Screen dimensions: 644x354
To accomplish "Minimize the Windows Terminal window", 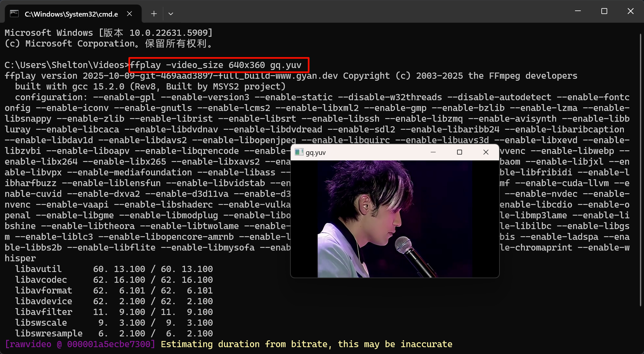I will (578, 11).
